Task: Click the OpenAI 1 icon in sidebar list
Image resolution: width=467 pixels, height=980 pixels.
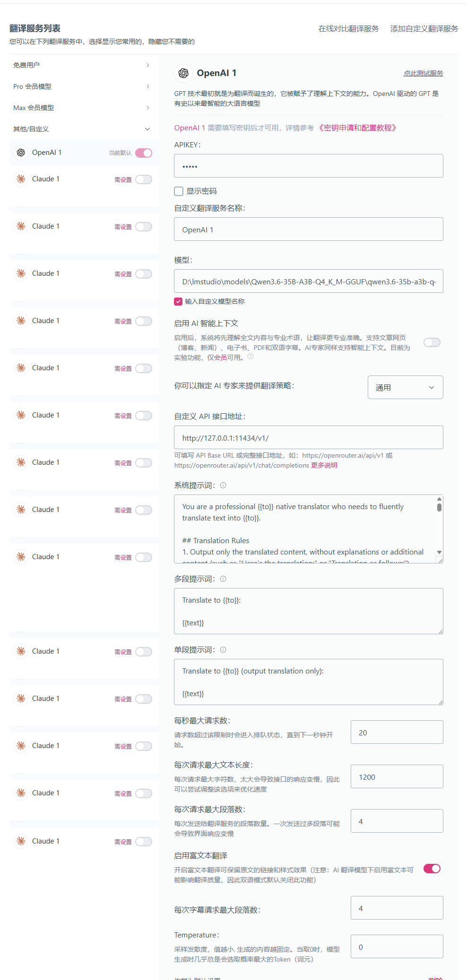Action: [x=21, y=153]
